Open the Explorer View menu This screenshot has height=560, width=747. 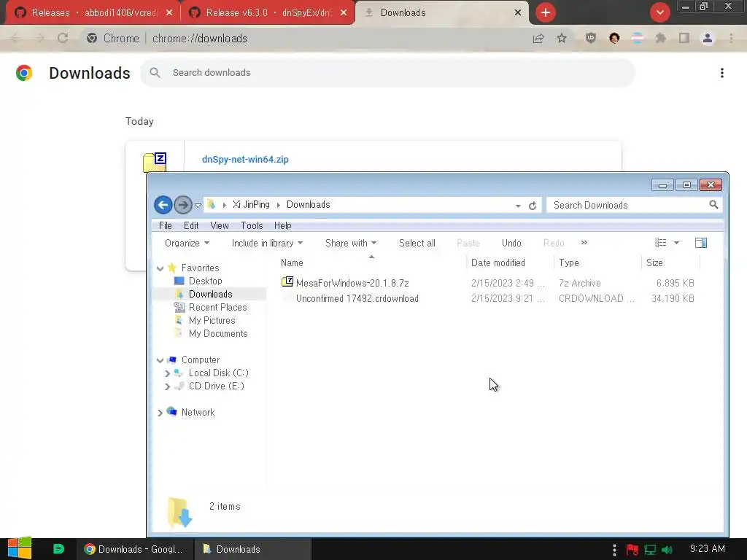(x=220, y=226)
